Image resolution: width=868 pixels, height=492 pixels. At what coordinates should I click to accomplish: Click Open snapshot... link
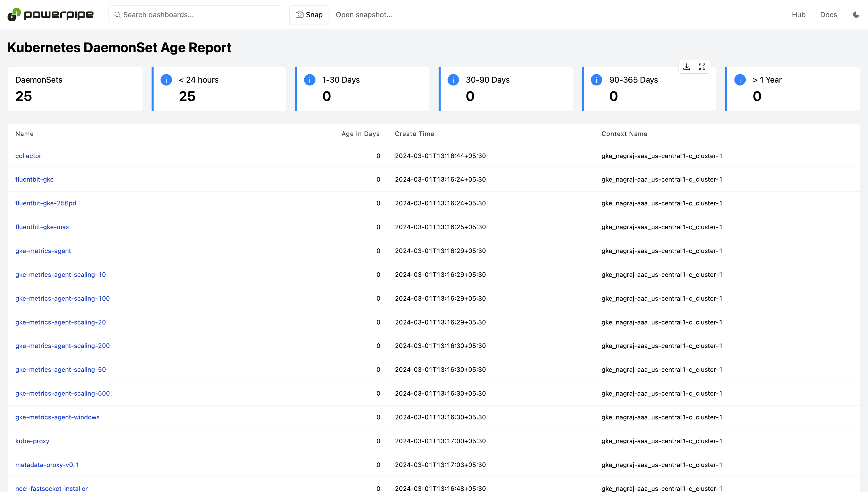(x=364, y=15)
